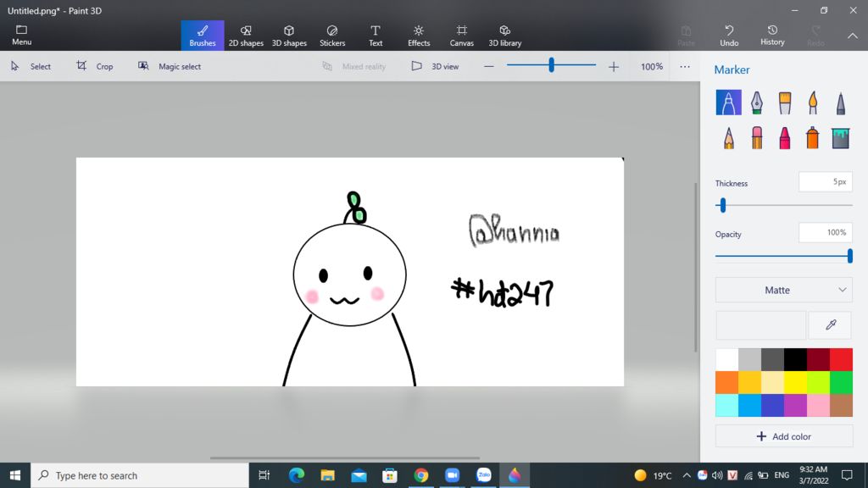Screen dimensions: 868x488
Task: Open Google Chrome from the taskbar
Action: tap(421, 475)
